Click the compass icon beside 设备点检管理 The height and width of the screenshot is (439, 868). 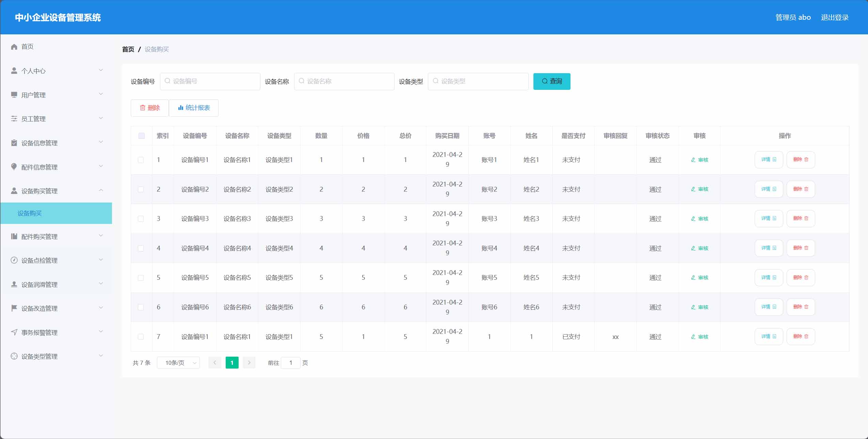point(14,260)
